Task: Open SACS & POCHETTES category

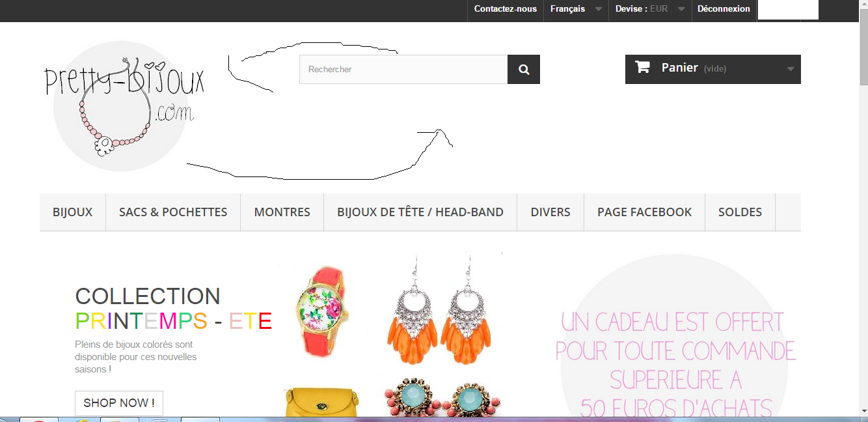Action: tap(173, 212)
